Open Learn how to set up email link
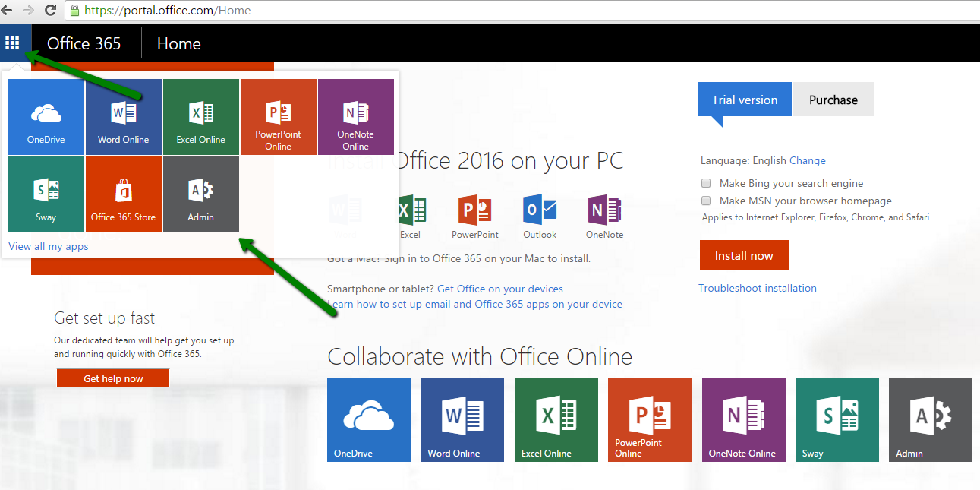 coord(475,304)
